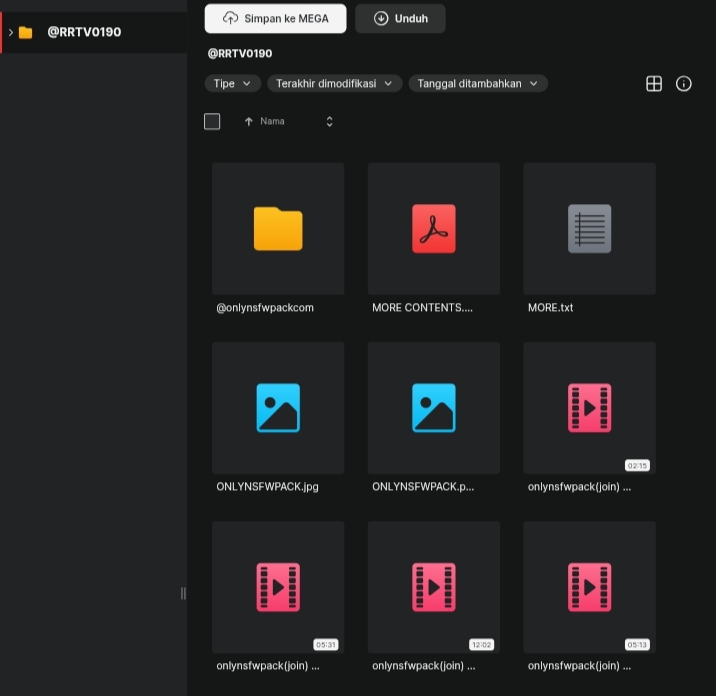Click the Unduh download button
716x696 pixels.
coord(400,19)
